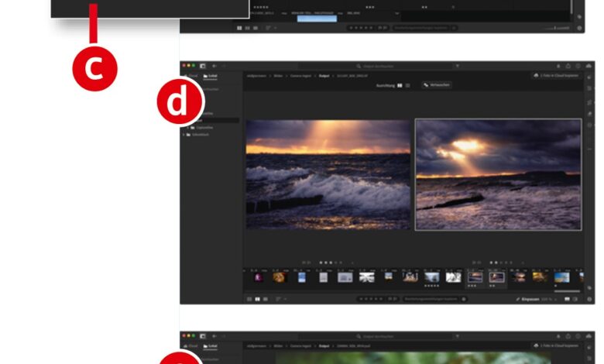Viewport: 604px width, 364px height.
Task: Expand the folder below Exportfotos in sidebar
Action: tap(184, 135)
